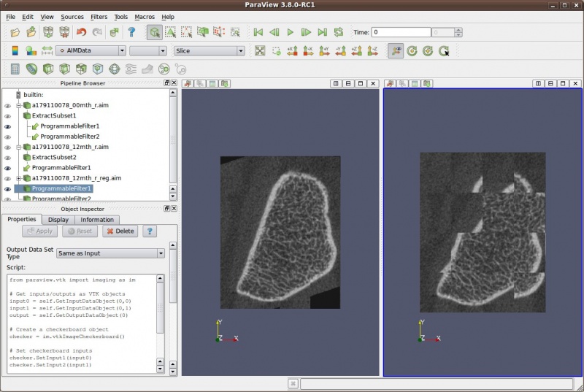The width and height of the screenshot is (584, 392).
Task: Split left render view horizontally
Action: coord(336,84)
